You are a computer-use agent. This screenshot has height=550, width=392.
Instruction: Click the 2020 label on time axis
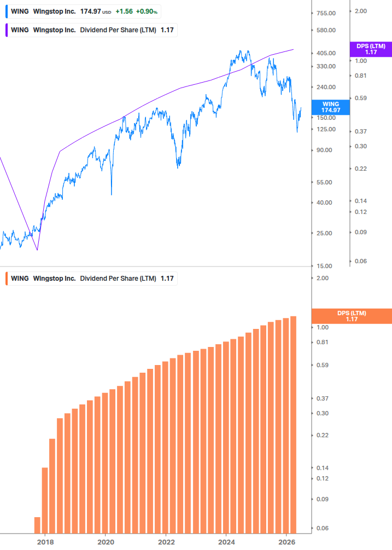click(106, 542)
